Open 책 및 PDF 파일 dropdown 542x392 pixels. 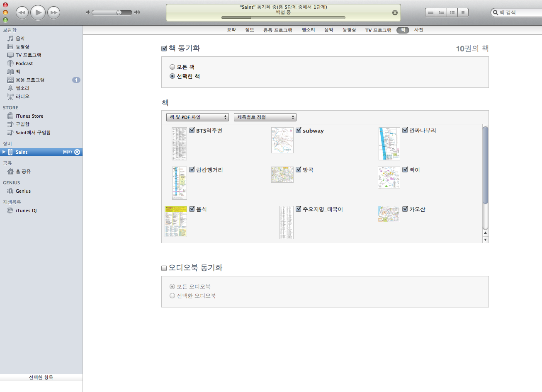(x=197, y=117)
